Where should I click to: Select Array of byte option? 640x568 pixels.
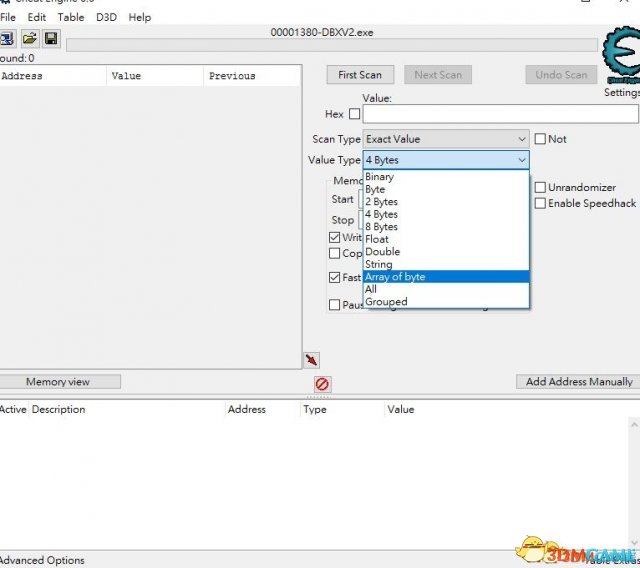446,277
